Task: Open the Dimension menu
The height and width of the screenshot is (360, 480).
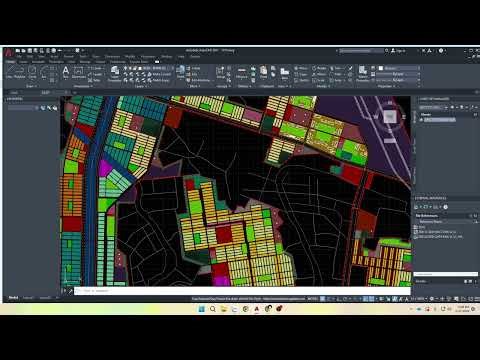Action: click(112, 57)
